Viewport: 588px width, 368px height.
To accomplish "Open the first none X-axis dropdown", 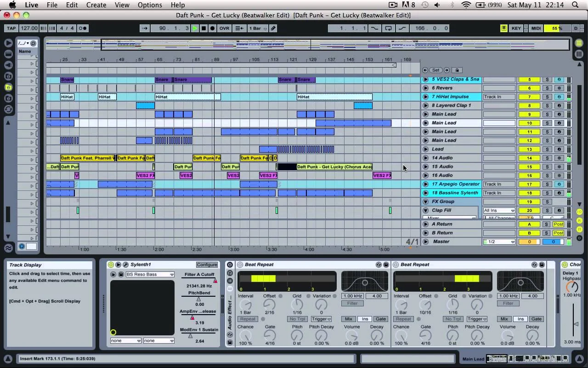I will pyautogui.click(x=125, y=341).
